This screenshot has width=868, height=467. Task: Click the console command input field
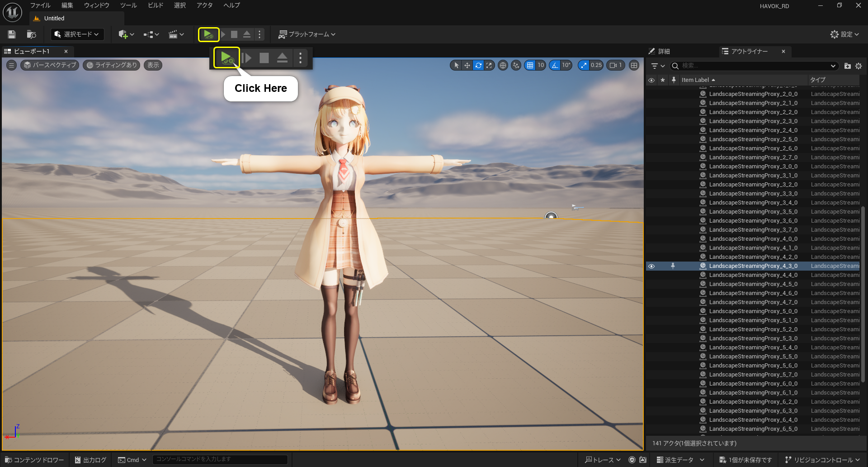(220, 459)
